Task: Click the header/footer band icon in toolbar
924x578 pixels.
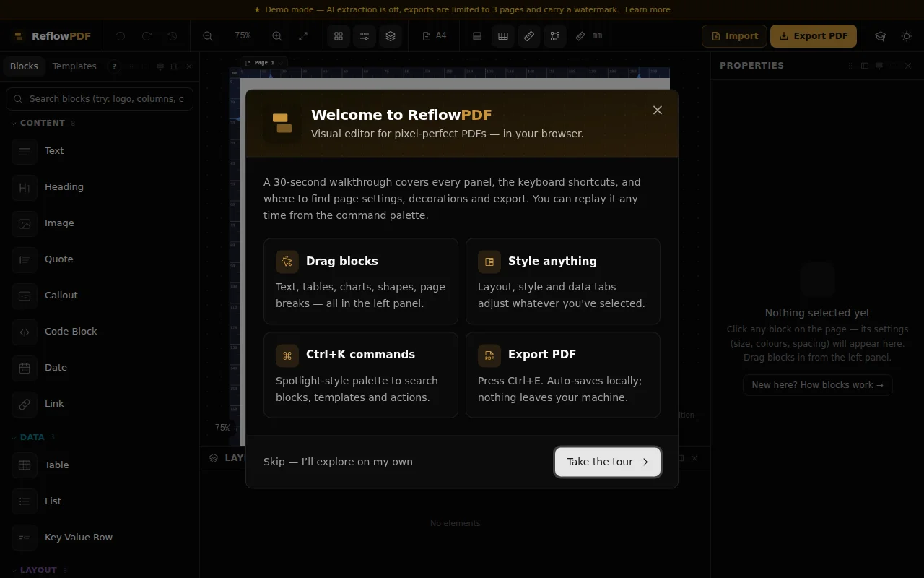Action: [477, 36]
